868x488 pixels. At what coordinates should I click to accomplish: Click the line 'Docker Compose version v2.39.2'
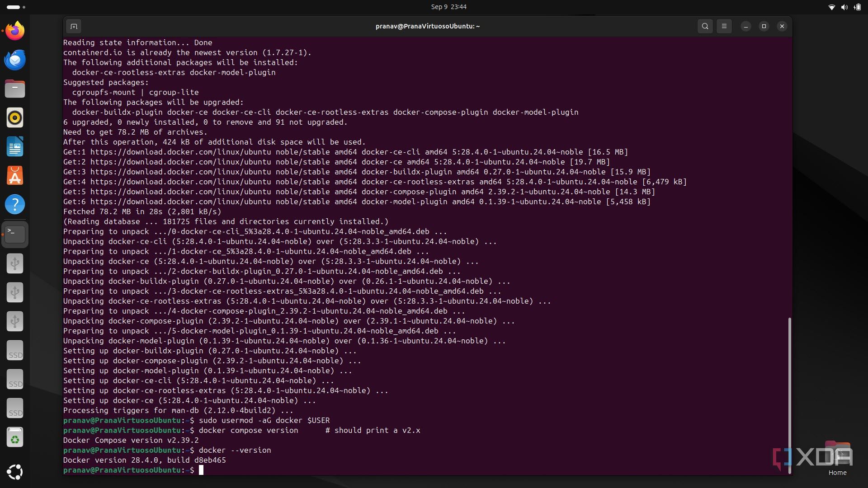(131, 440)
